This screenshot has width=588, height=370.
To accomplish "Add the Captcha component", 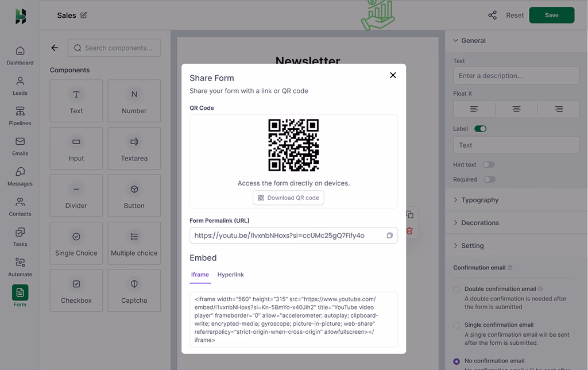I will tap(134, 291).
